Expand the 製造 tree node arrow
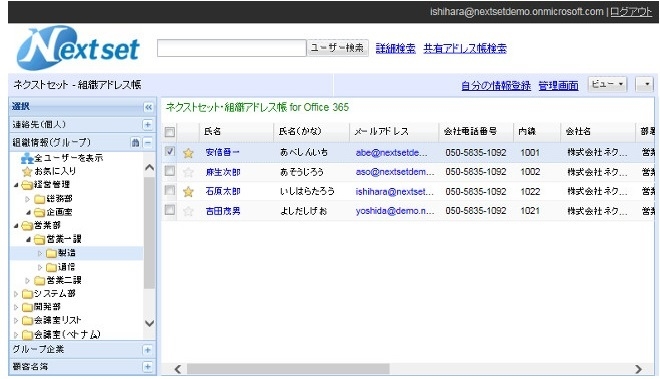Viewport: 660px width, 379px height. (40, 253)
